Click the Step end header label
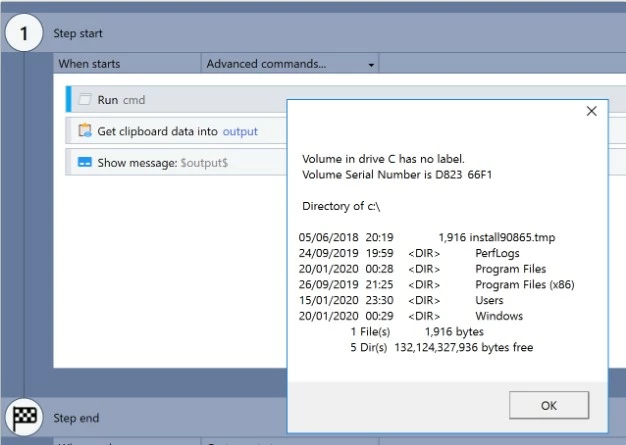 pos(76,418)
